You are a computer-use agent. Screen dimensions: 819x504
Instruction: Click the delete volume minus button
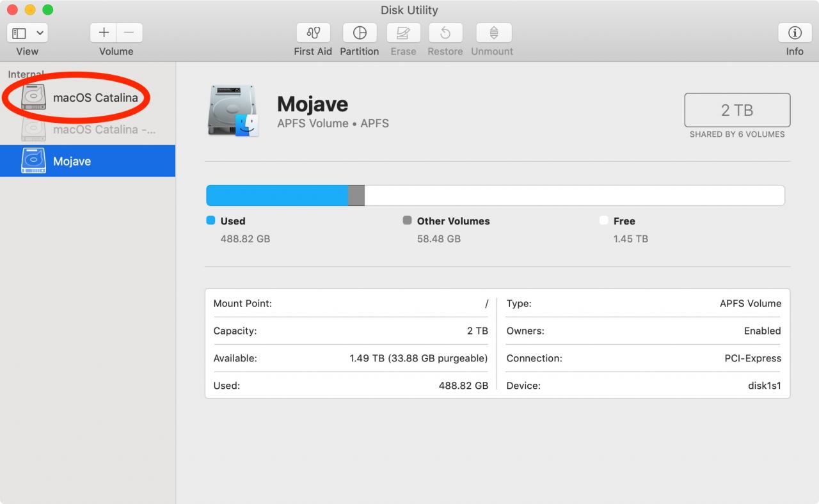[x=129, y=33]
